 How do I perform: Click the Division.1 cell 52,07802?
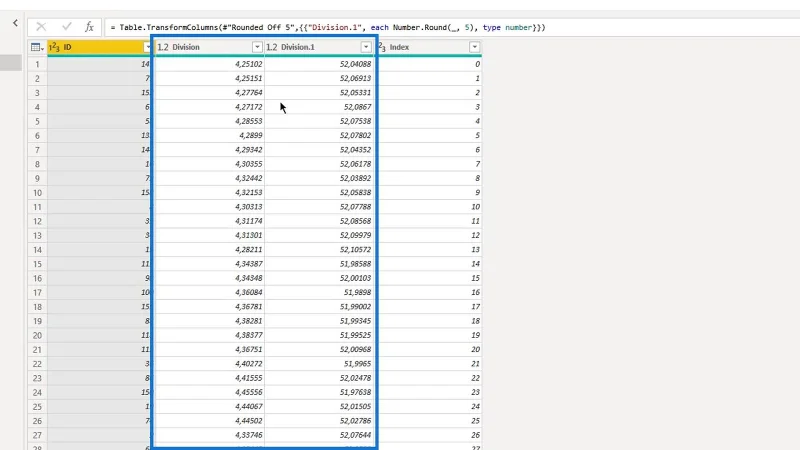[319, 135]
